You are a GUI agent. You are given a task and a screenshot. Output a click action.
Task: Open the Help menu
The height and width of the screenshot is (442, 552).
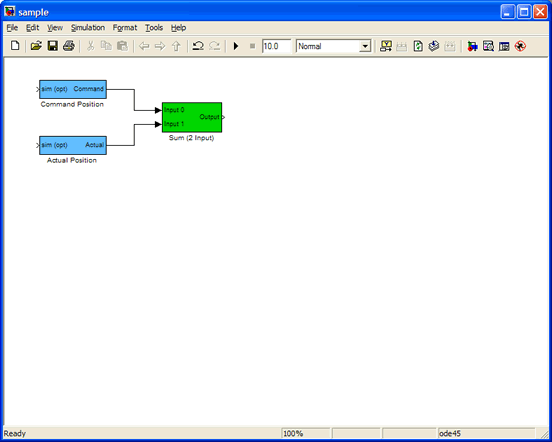click(178, 28)
